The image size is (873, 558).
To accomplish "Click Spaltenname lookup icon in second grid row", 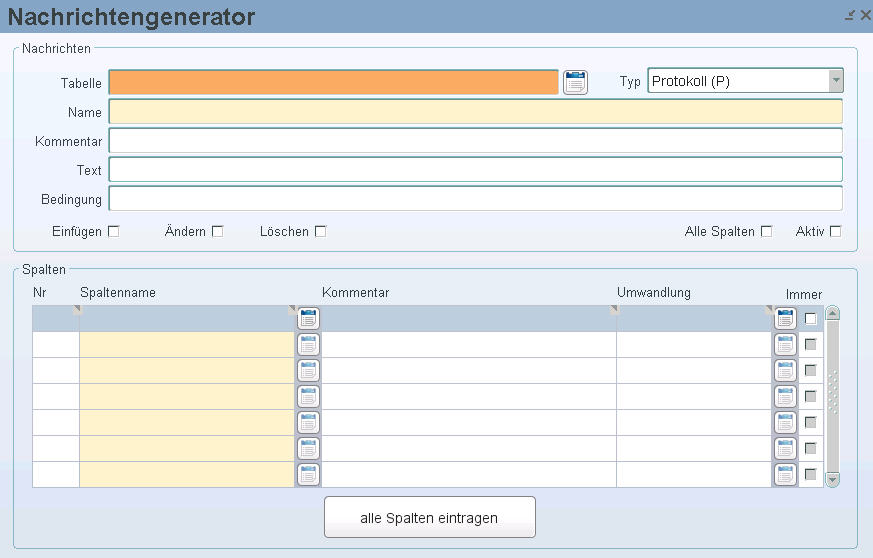I will point(308,345).
